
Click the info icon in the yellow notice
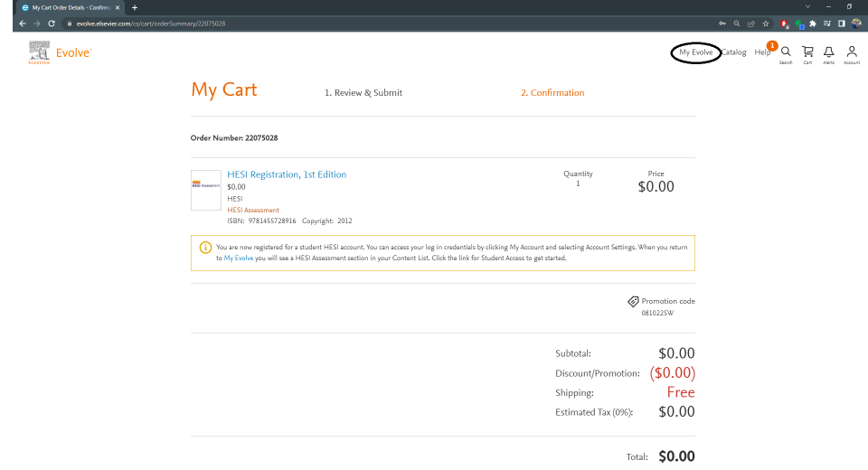point(205,248)
